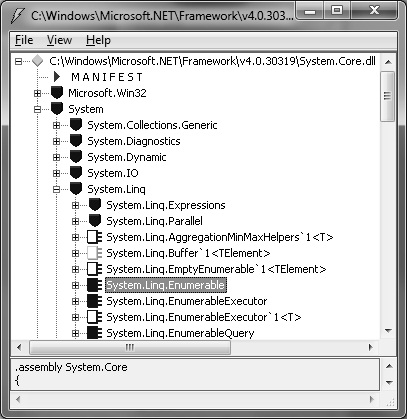Click the tree scroll left arrow
The width and height of the screenshot is (407, 419).
(x=19, y=348)
